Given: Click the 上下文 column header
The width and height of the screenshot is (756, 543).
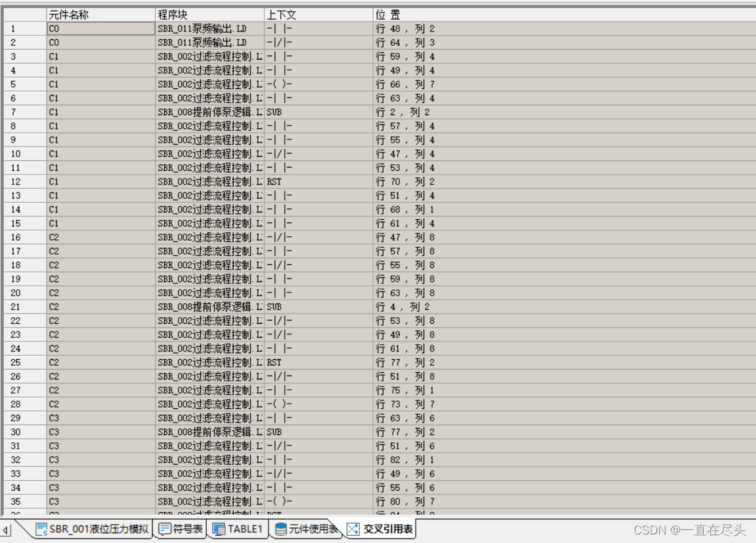Looking at the screenshot, I should pyautogui.click(x=319, y=15).
